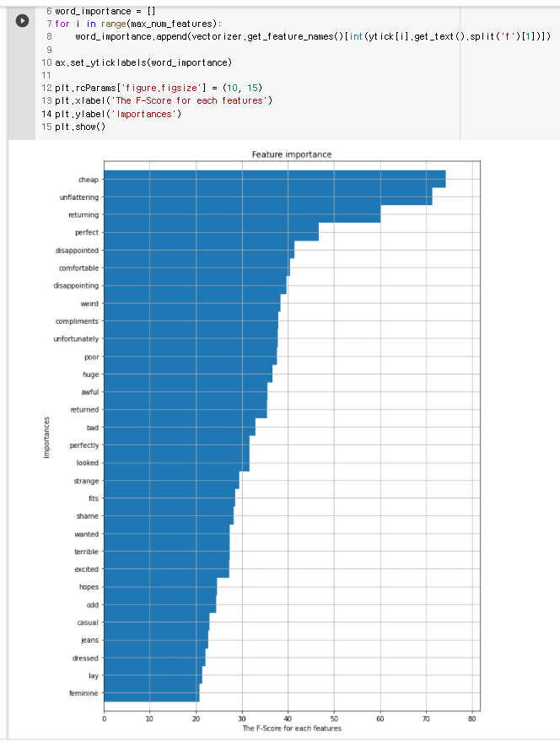Click the 'jeans' y-axis label
Viewport: 560px width, 743px height.
pyautogui.click(x=89, y=640)
